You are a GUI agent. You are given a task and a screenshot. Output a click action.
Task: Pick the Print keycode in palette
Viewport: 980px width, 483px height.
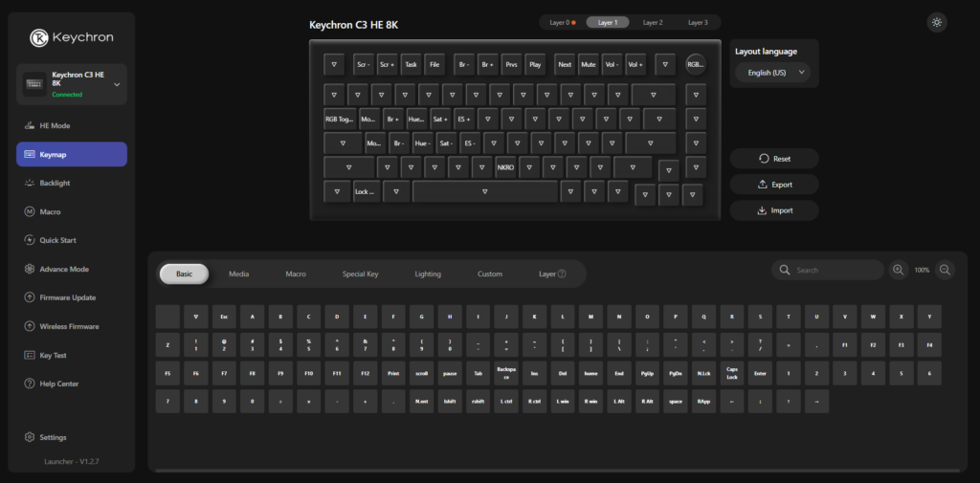click(393, 373)
